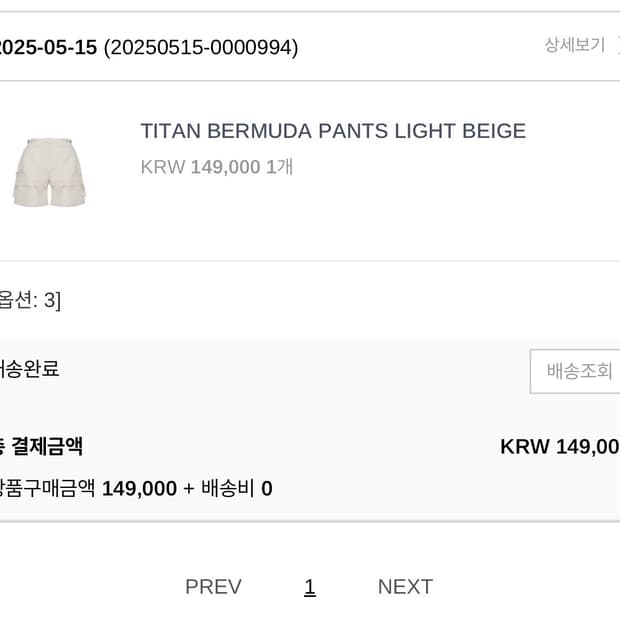Click the order date 2025-05-15
The width and height of the screenshot is (620, 620).
click(x=48, y=47)
